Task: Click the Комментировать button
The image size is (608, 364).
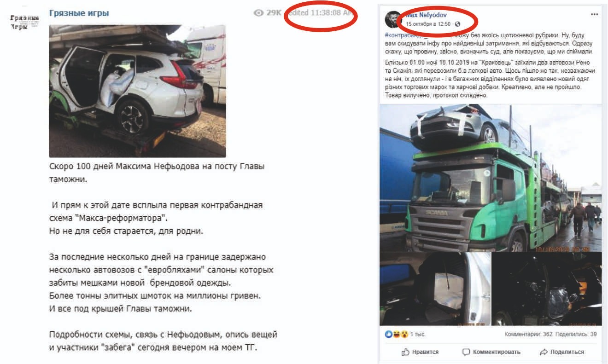Action: [x=491, y=352]
